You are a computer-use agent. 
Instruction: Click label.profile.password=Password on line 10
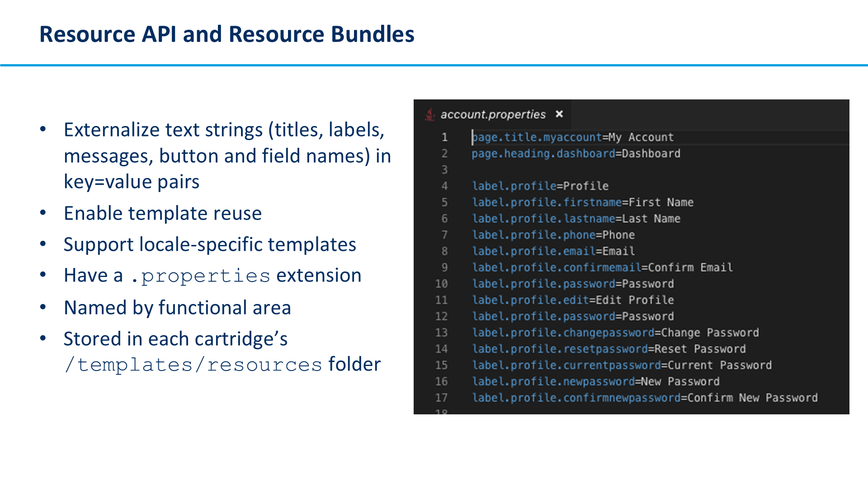click(573, 284)
